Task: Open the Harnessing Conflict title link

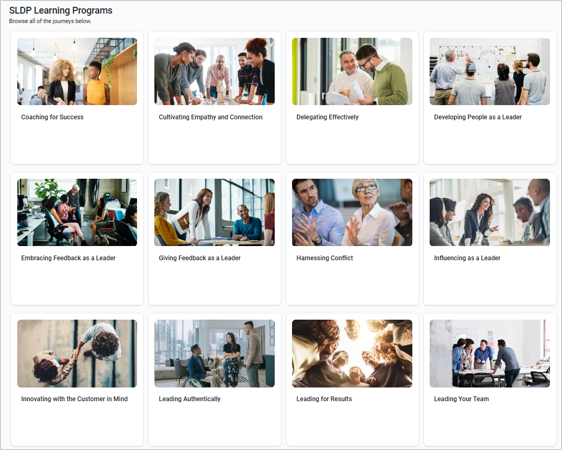Action: 325,258
